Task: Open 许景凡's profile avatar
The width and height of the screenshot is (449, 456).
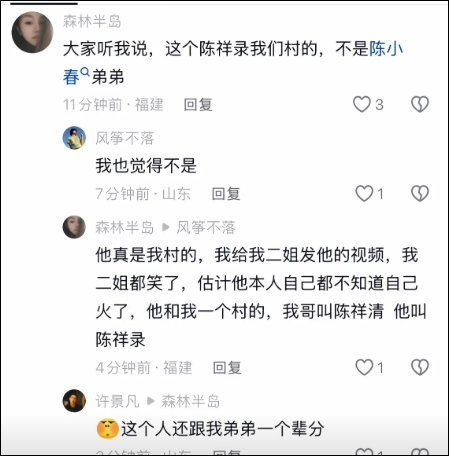Action: (x=74, y=401)
